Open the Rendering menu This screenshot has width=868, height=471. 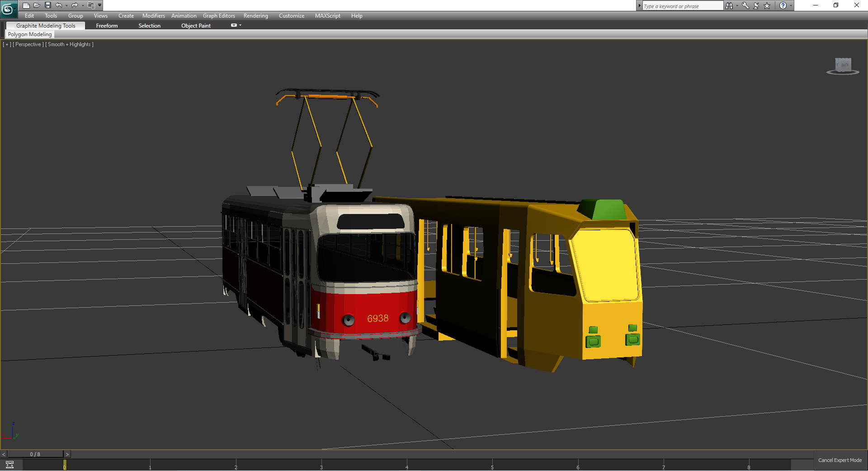tap(256, 16)
